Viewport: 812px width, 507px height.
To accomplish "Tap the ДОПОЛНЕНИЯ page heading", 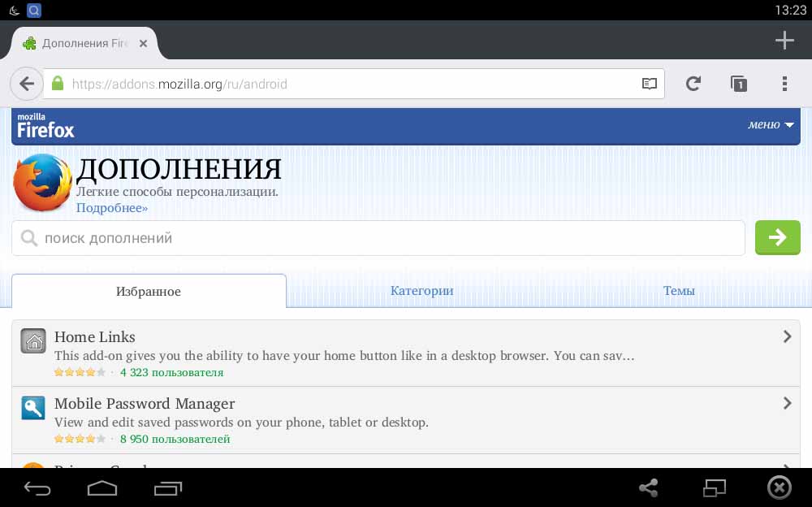I will click(179, 169).
